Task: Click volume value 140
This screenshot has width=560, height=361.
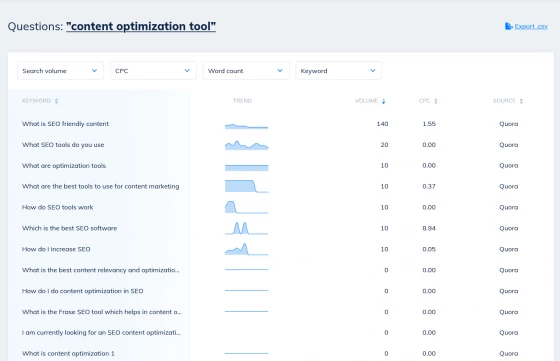Action: [x=382, y=124]
